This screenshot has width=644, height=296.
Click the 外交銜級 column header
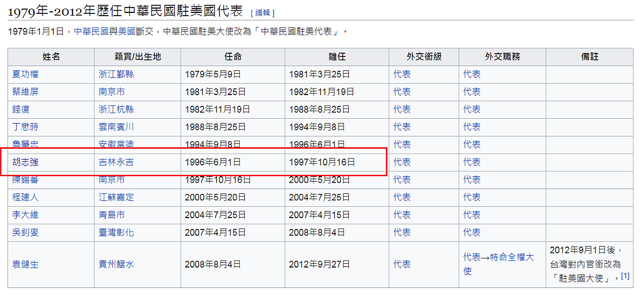[424, 56]
